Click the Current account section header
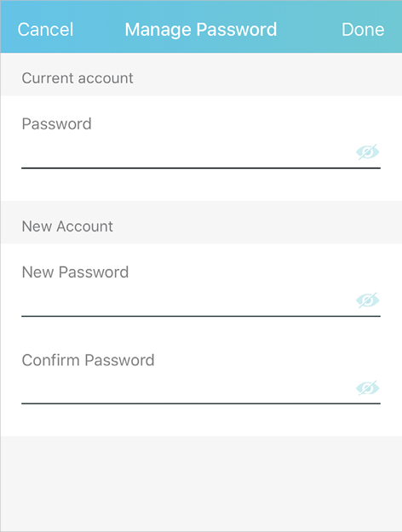 pos(78,78)
